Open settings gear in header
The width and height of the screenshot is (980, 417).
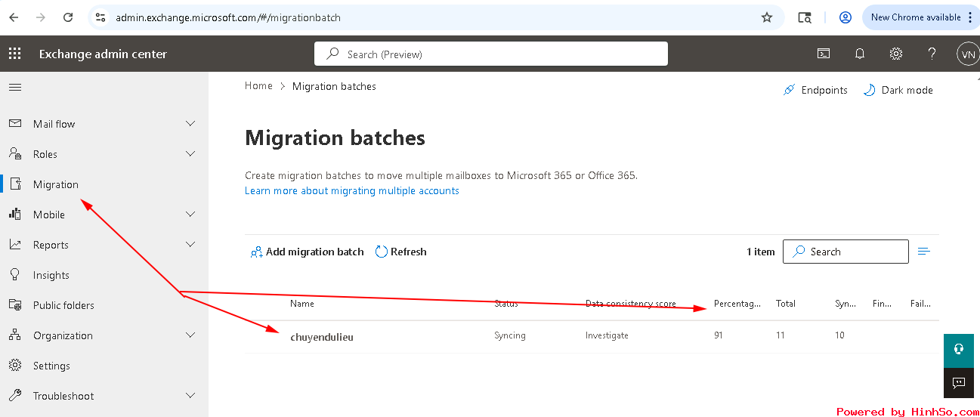(896, 54)
